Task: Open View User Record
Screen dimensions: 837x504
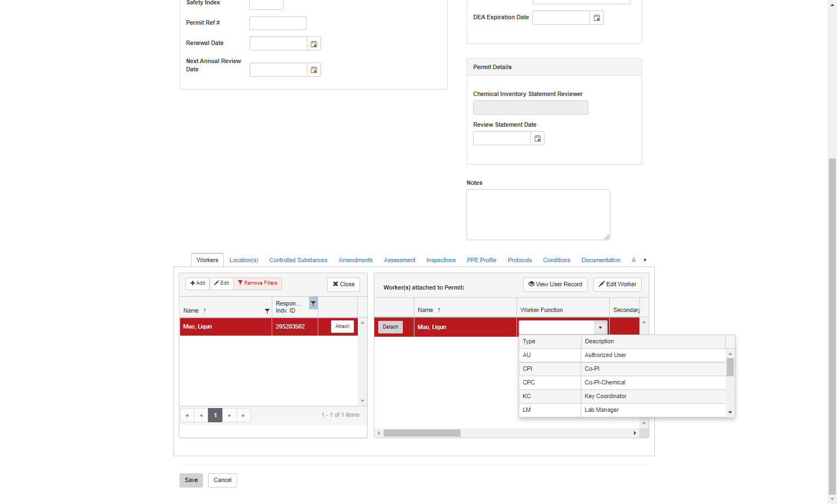Action: [555, 285]
